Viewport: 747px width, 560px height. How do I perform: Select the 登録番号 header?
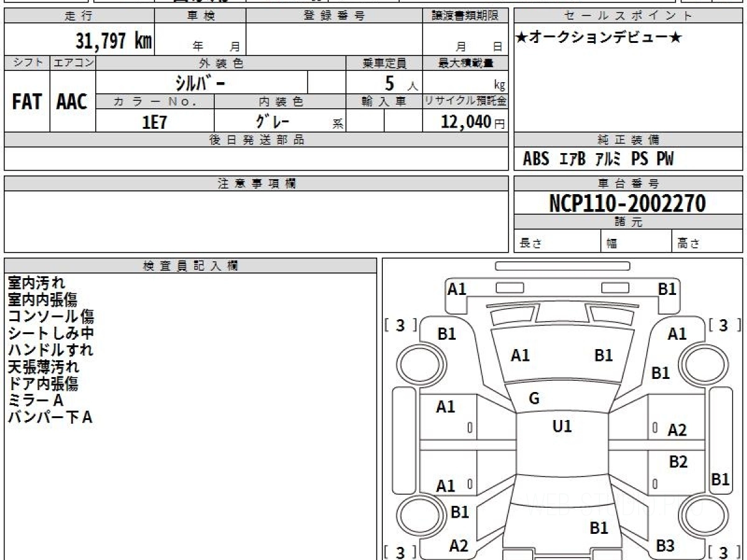[334, 16]
